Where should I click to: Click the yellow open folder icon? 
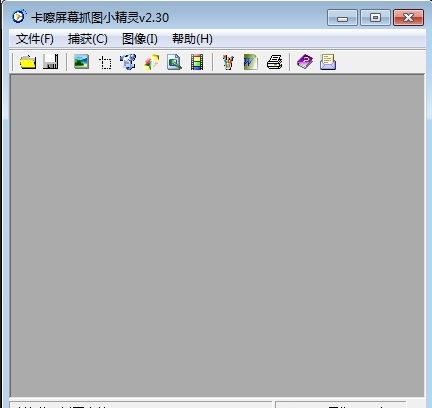28,62
